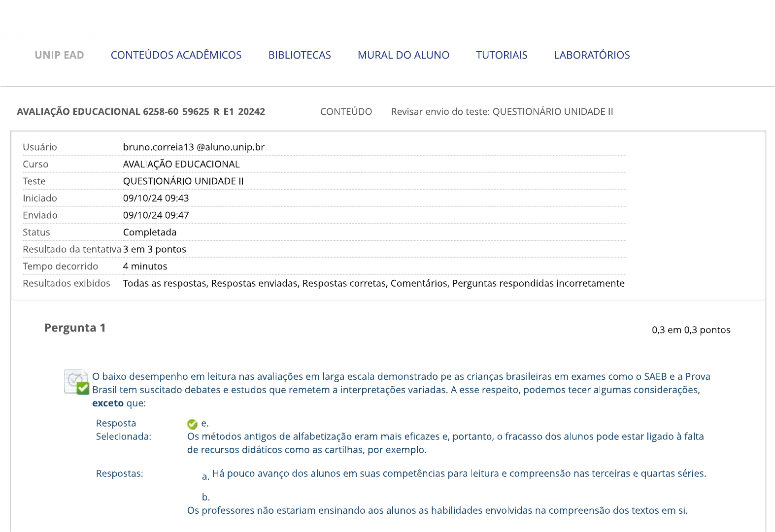Click the Completada status value

150,233
